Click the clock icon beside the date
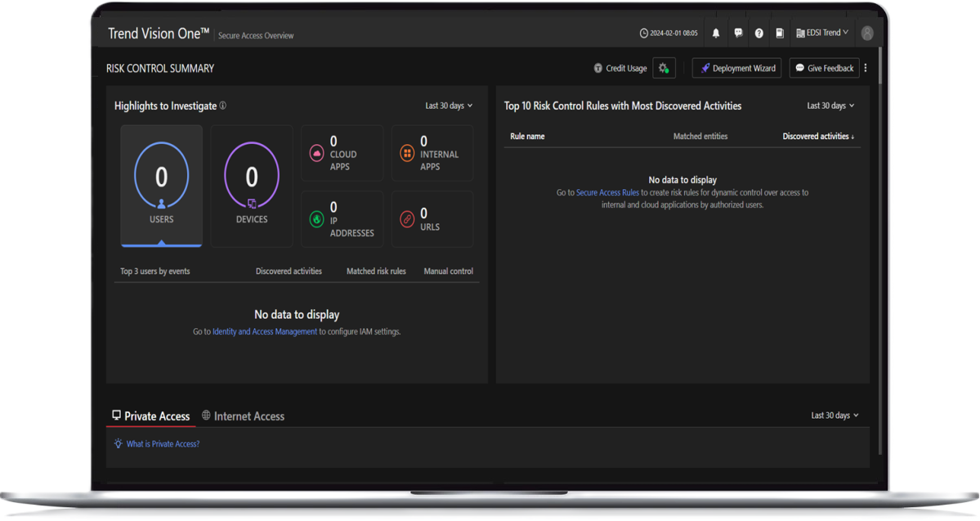This screenshot has height=521, width=980. point(644,34)
